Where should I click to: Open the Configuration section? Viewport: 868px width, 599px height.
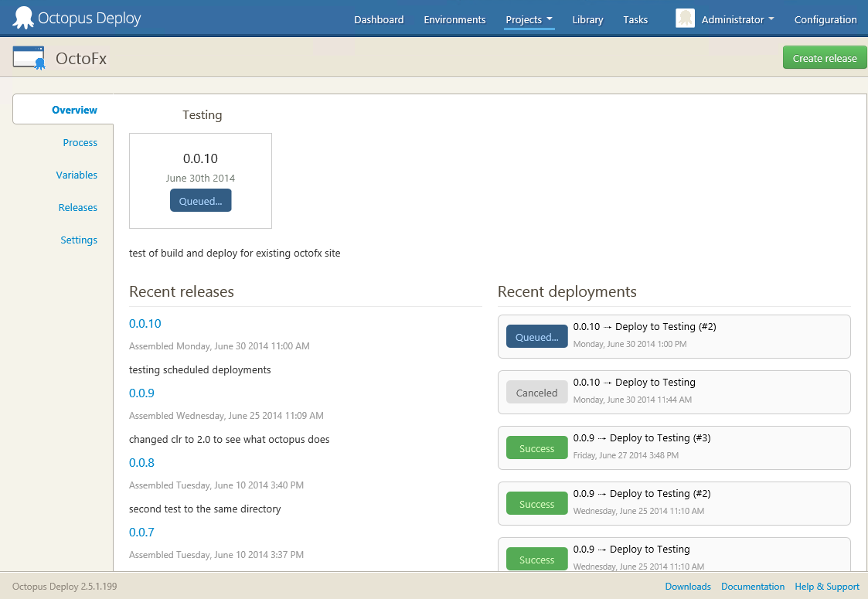pyautogui.click(x=825, y=19)
